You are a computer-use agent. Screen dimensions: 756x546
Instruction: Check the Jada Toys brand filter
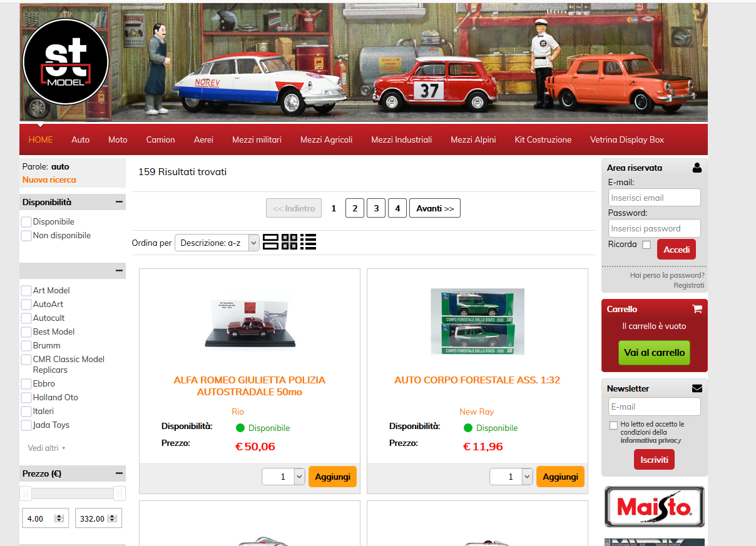click(26, 425)
